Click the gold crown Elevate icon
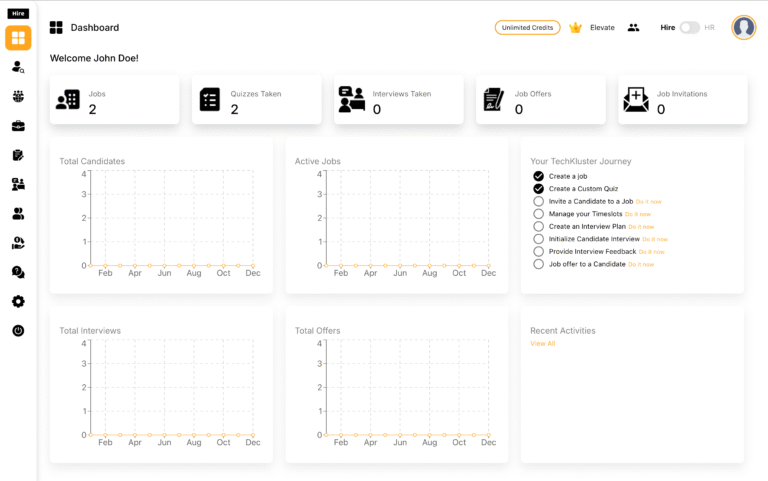The height and width of the screenshot is (481, 768). [x=575, y=28]
